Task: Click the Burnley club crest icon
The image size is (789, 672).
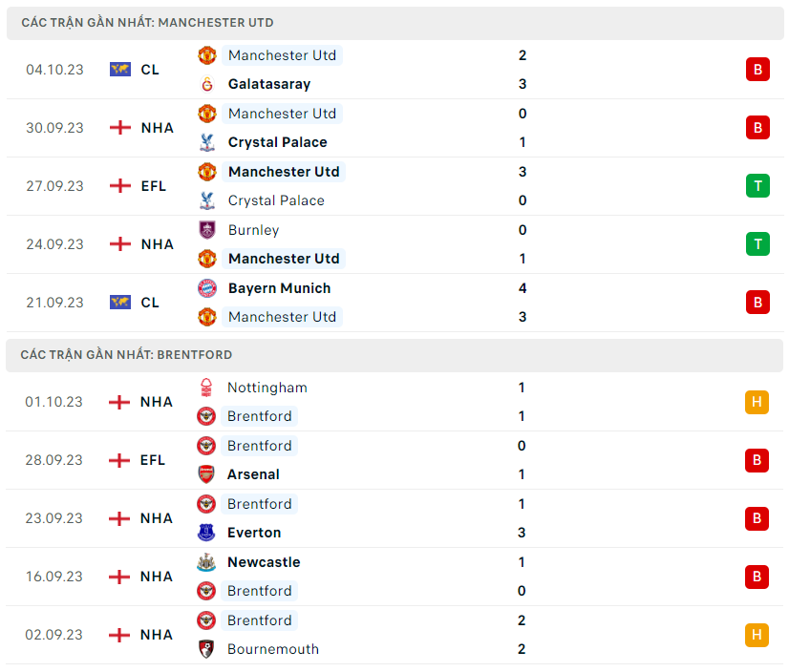Action: (206, 230)
